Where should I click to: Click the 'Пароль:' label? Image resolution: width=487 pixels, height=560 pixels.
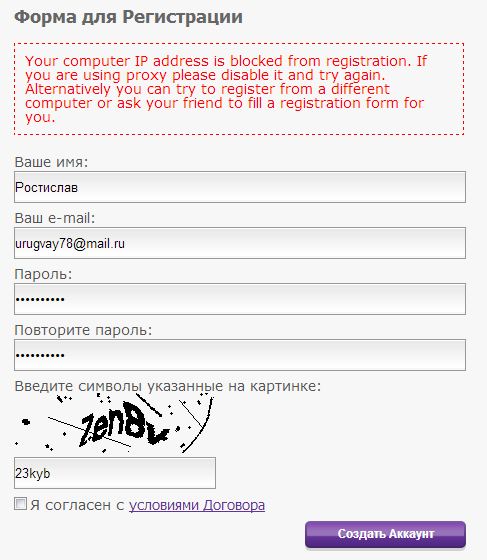tap(43, 274)
